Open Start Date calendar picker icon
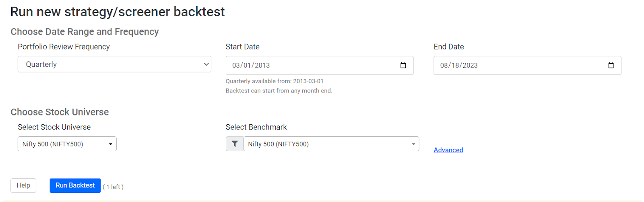Viewport: 644px width, 202px height. point(403,65)
